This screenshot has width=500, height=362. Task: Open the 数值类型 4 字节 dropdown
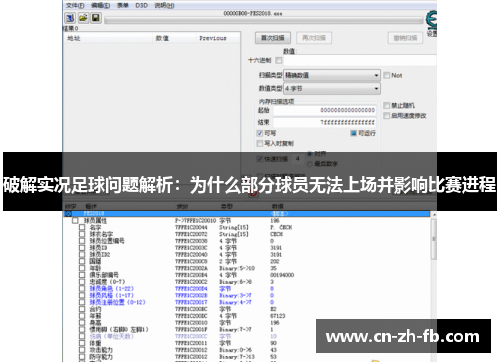pyautogui.click(x=332, y=88)
